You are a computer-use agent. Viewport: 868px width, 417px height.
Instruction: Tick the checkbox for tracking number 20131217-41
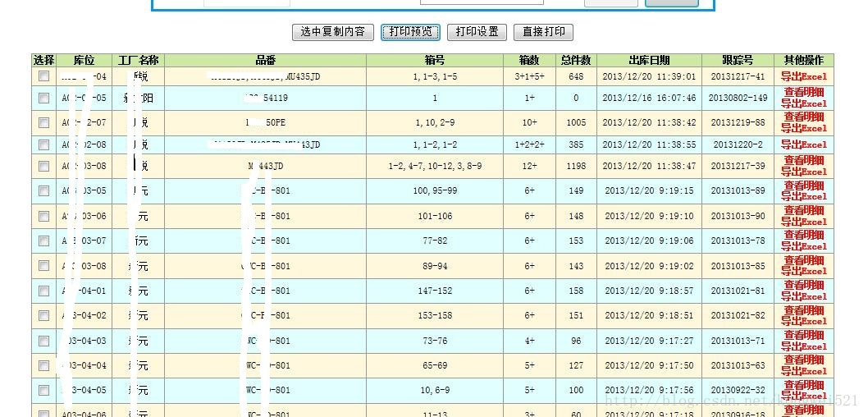(43, 76)
